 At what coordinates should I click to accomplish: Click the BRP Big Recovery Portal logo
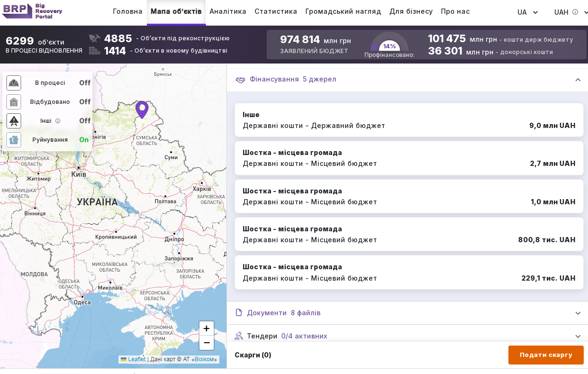[x=32, y=11]
